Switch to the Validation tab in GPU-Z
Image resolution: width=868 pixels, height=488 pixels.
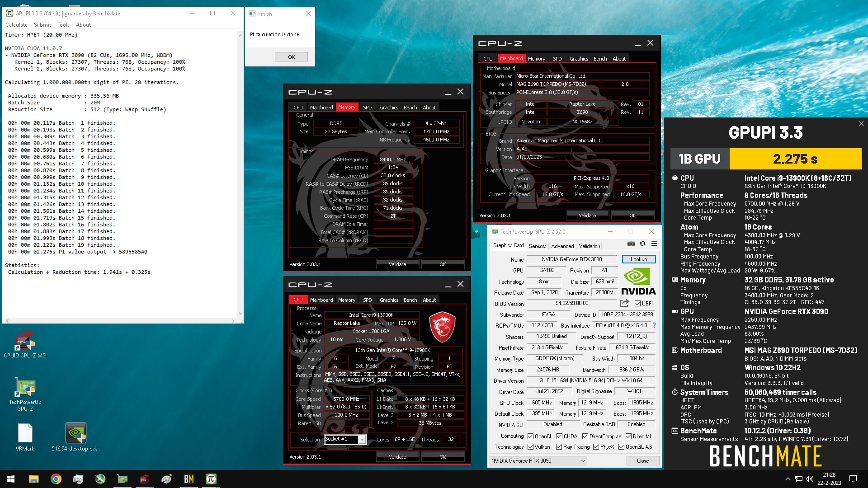click(590, 246)
